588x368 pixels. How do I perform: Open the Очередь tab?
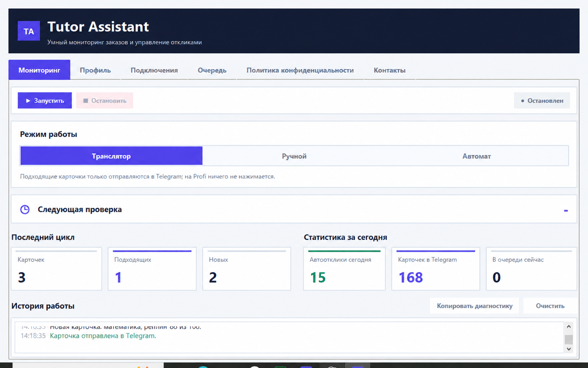pyautogui.click(x=212, y=70)
